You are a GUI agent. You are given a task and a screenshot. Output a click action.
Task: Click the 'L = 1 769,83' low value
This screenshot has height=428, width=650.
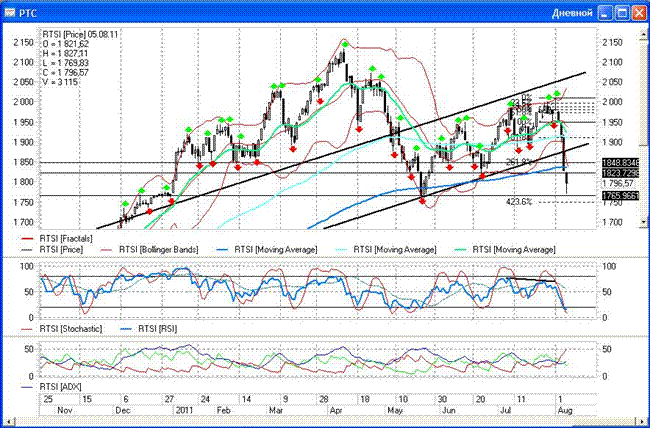(x=65, y=63)
